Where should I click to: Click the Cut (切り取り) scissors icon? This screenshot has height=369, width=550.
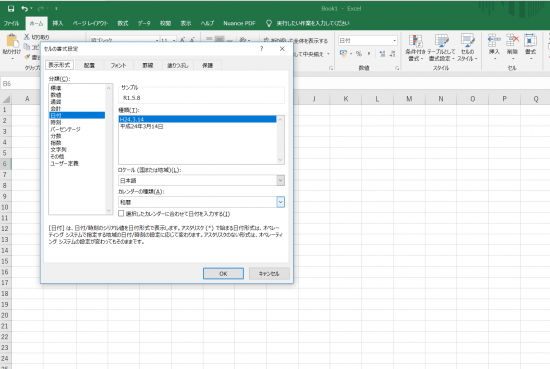[x=27, y=37]
